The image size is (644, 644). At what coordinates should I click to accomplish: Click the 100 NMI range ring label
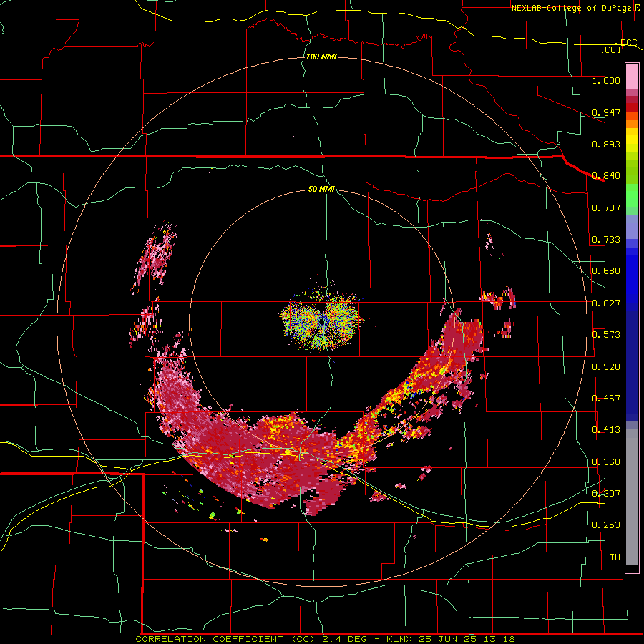321,57
